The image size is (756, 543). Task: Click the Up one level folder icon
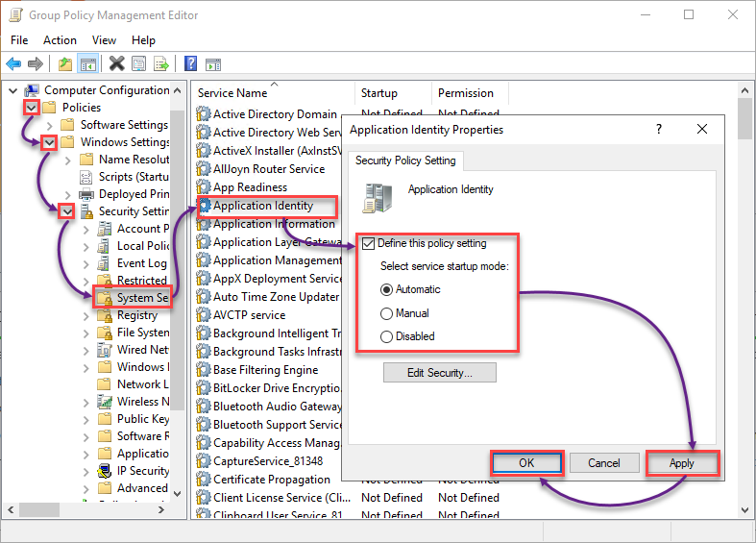[65, 63]
